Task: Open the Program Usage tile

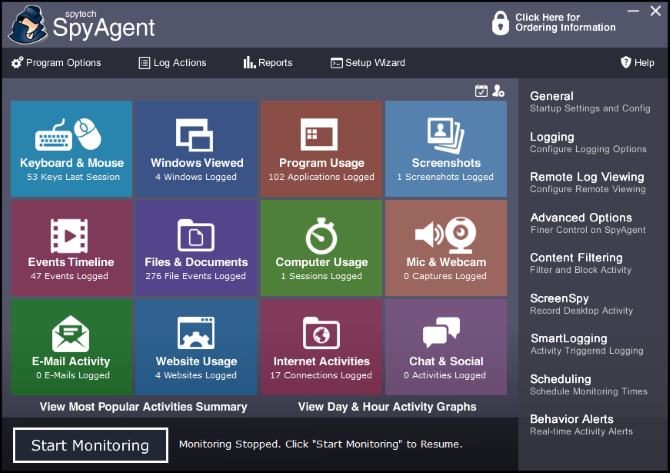Action: tap(321, 149)
